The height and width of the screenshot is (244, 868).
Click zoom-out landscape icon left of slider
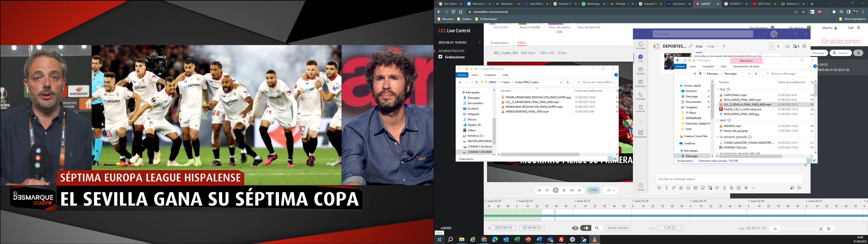[775, 228]
